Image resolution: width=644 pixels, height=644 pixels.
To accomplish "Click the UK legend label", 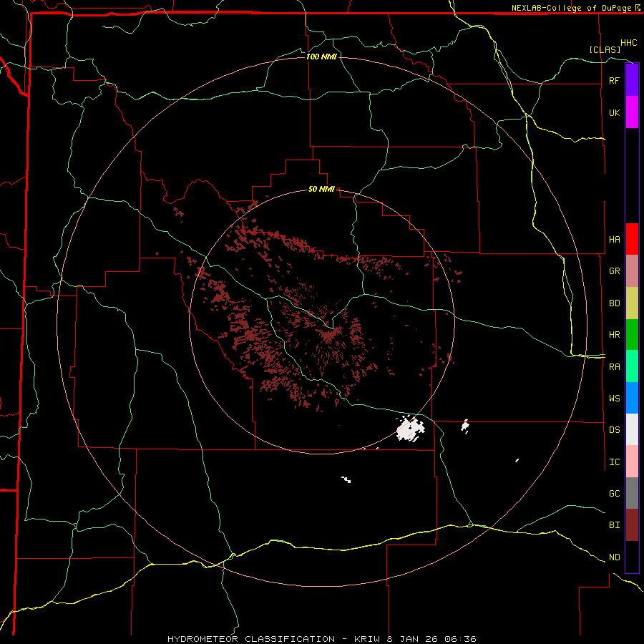I will (x=614, y=112).
